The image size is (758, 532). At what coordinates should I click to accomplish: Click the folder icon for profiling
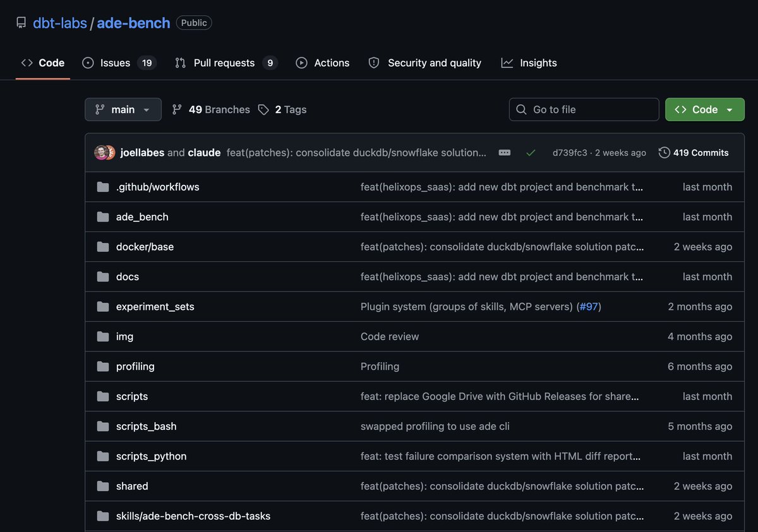click(103, 367)
